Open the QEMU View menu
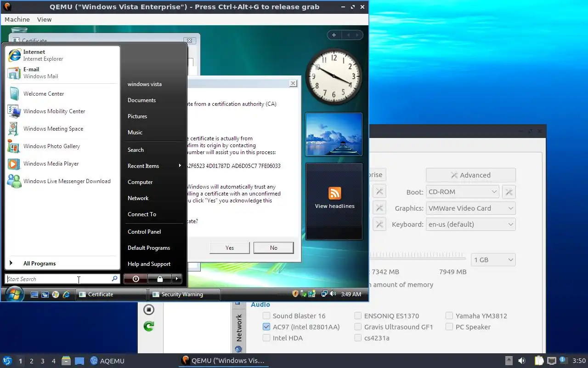 pyautogui.click(x=44, y=19)
